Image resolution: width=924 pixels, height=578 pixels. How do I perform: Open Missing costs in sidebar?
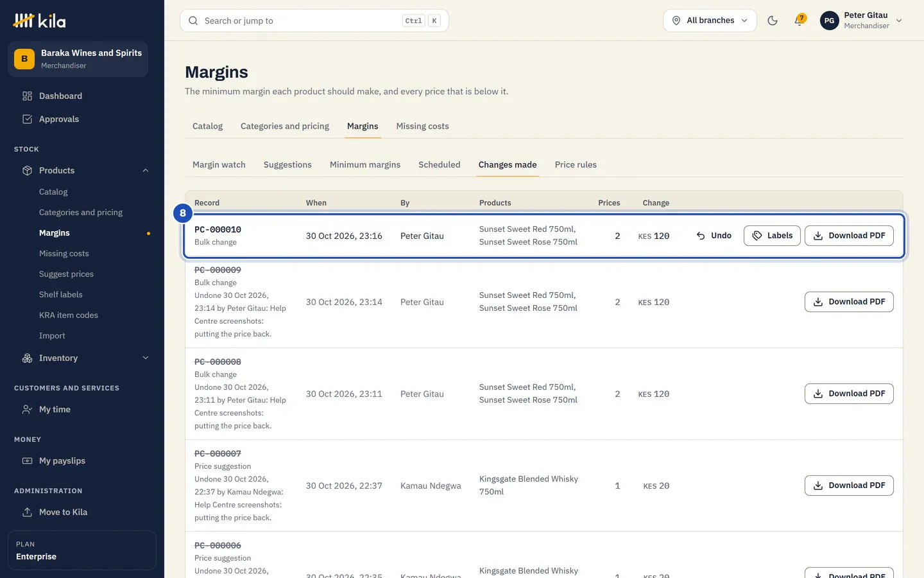click(x=64, y=253)
